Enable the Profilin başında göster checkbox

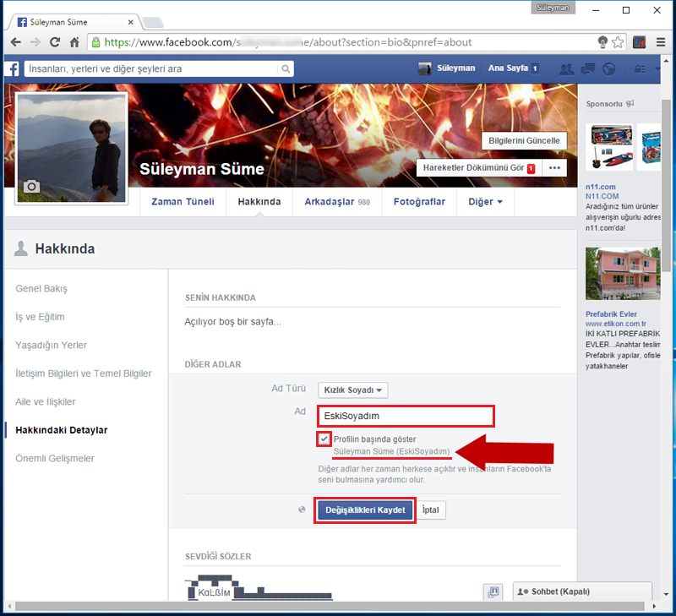pos(323,439)
